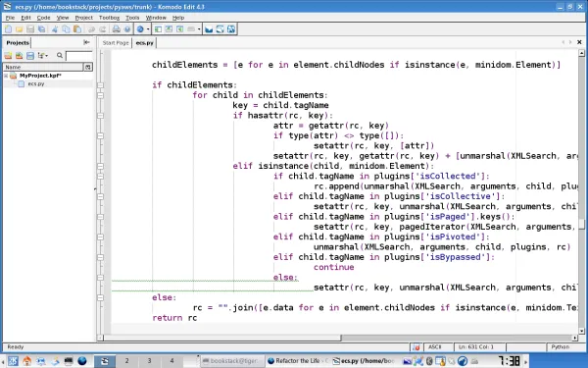Screen dimensions: 588x368
Task: Click the Save file toolbar icon
Action: coord(30,29)
